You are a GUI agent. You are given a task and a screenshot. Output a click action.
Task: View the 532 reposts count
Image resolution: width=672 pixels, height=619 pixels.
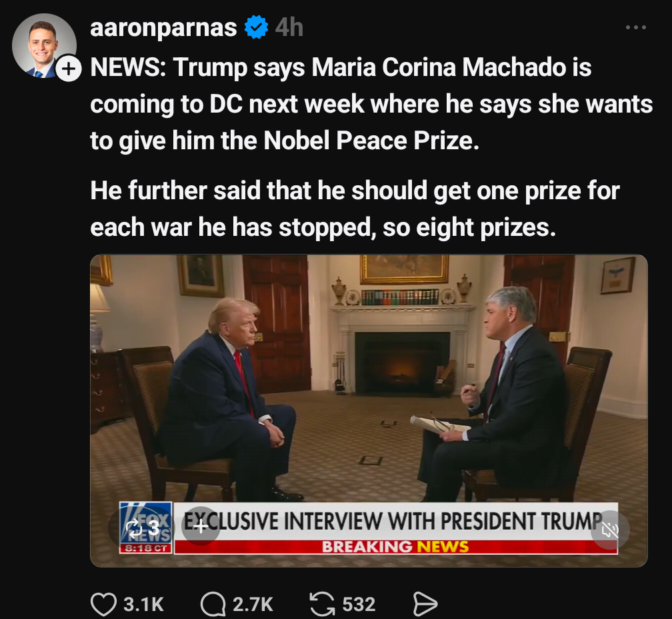coord(359,604)
